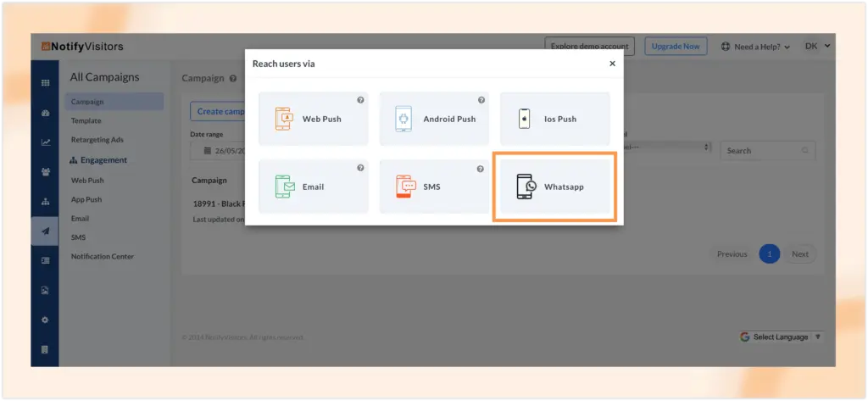Choose the Whatsapp channel card
The image size is (868, 401).
pos(554,187)
